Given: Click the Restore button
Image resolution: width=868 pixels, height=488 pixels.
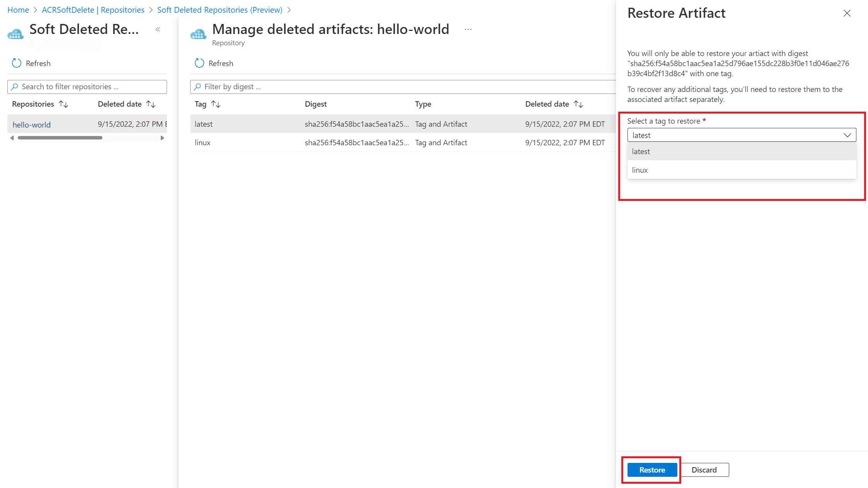Looking at the screenshot, I should 652,469.
